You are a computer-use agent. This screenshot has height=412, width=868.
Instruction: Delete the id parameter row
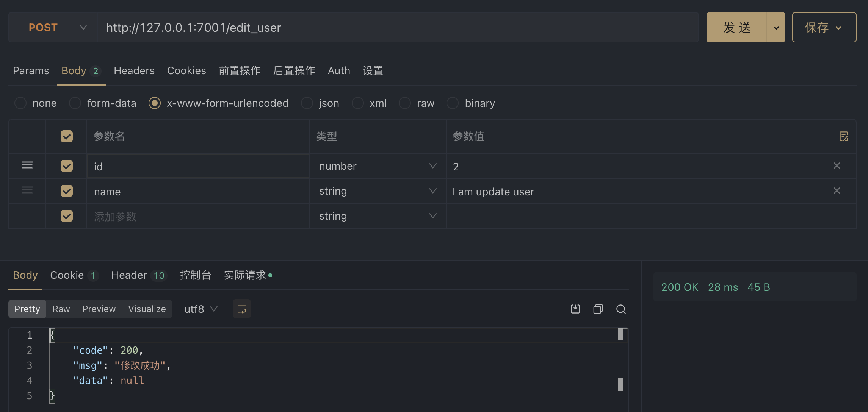(837, 166)
